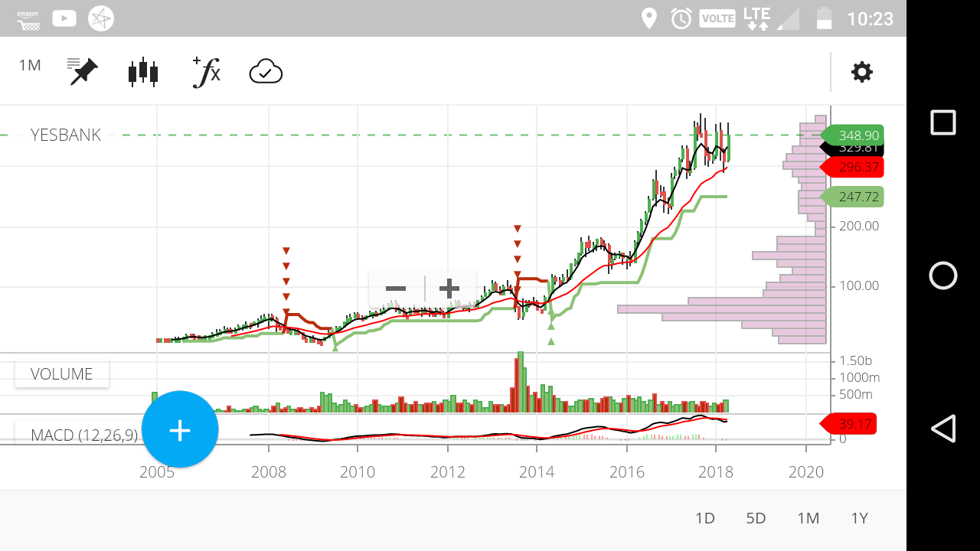Tap the 200.00 price axis label

(x=859, y=226)
